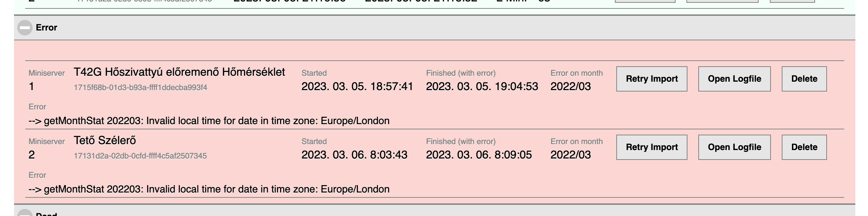Click the Error section header label
868x216 pixels.
click(46, 28)
